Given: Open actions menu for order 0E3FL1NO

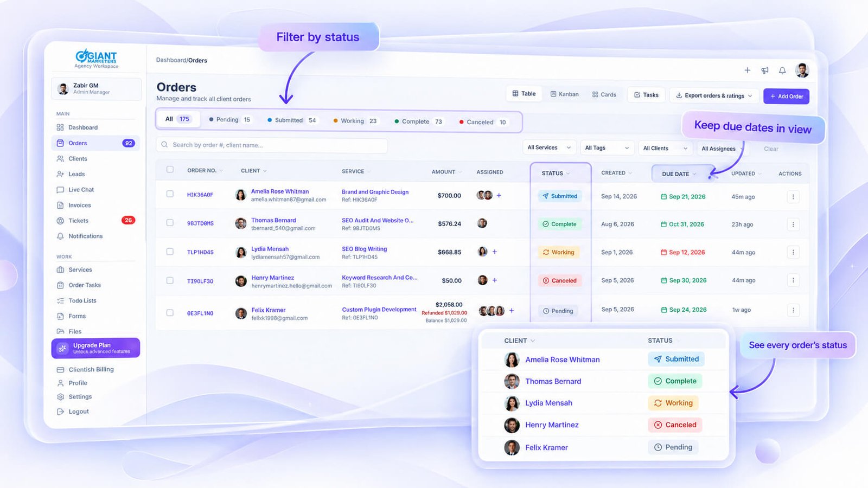Looking at the screenshot, I should [x=793, y=310].
